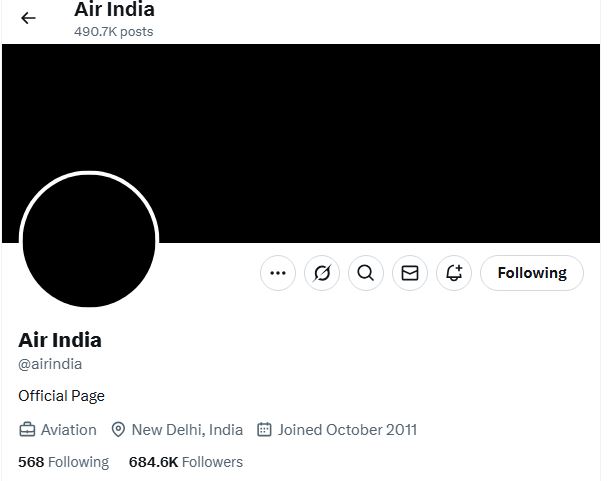Click the Official Page bio text
This screenshot has width=613, height=481.
pyautogui.click(x=61, y=396)
